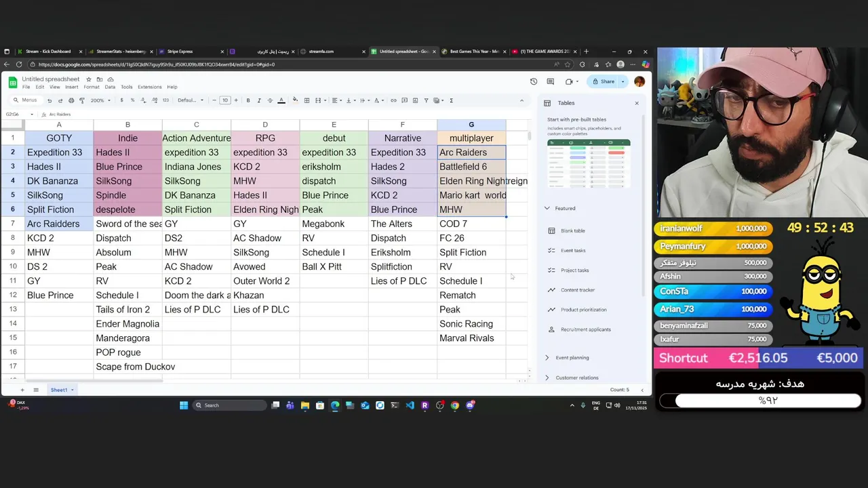Apply strikethrough formatting

click(270, 100)
